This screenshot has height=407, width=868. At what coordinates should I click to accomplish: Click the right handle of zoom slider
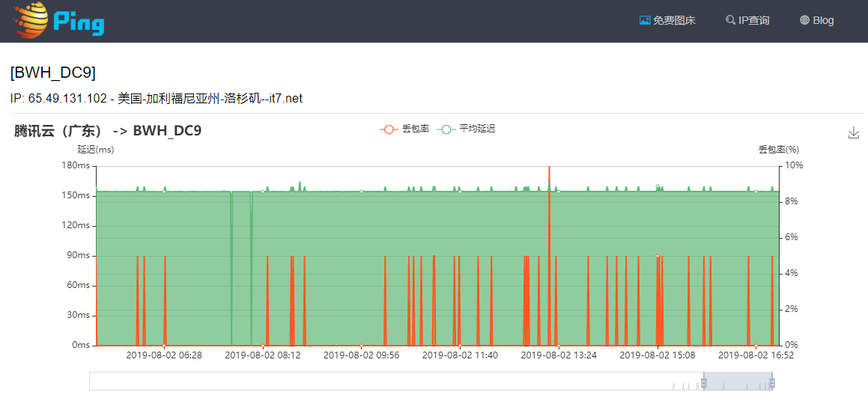click(772, 382)
